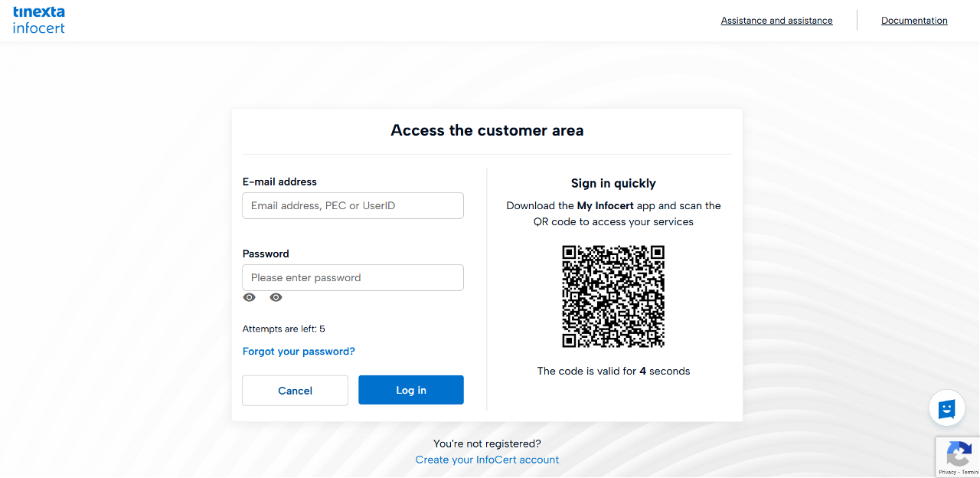Focus the Email address, PEC or UserID field
The height and width of the screenshot is (478, 980).
[x=353, y=206]
